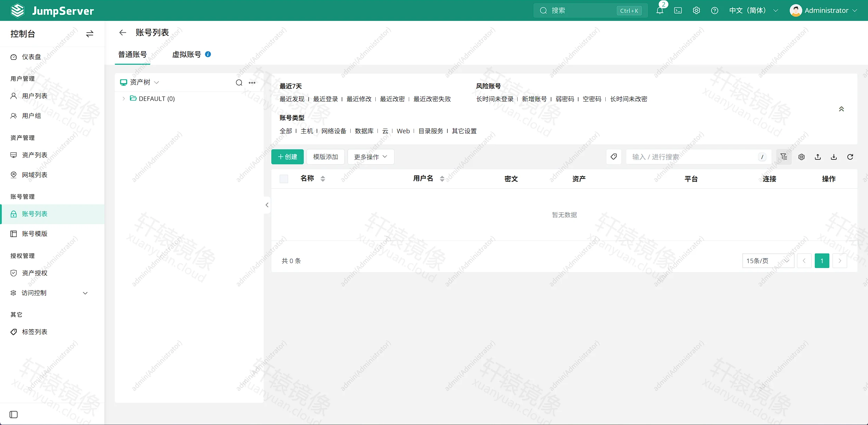Refresh the account list table
Image resolution: width=868 pixels, height=425 pixels.
click(x=850, y=157)
